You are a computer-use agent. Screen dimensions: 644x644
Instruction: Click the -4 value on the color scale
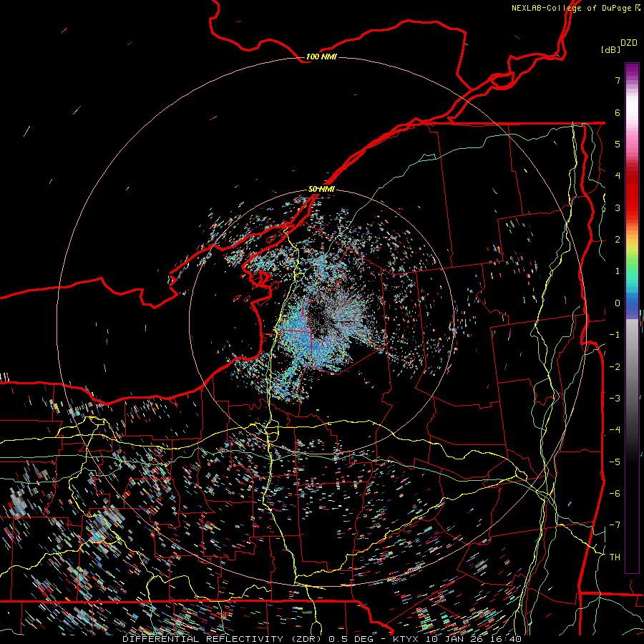coord(615,429)
